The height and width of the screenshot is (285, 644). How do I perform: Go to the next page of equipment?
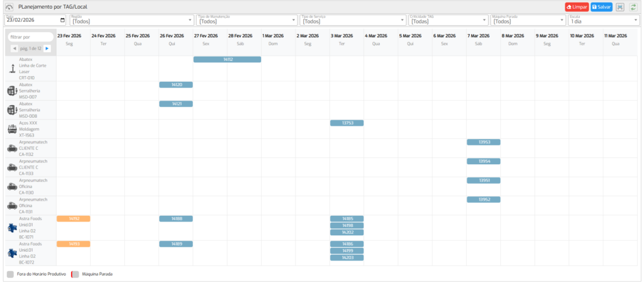pos(47,48)
